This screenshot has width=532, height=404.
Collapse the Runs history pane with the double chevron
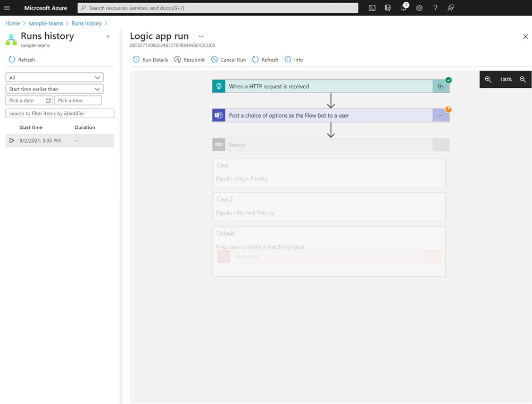pos(108,36)
